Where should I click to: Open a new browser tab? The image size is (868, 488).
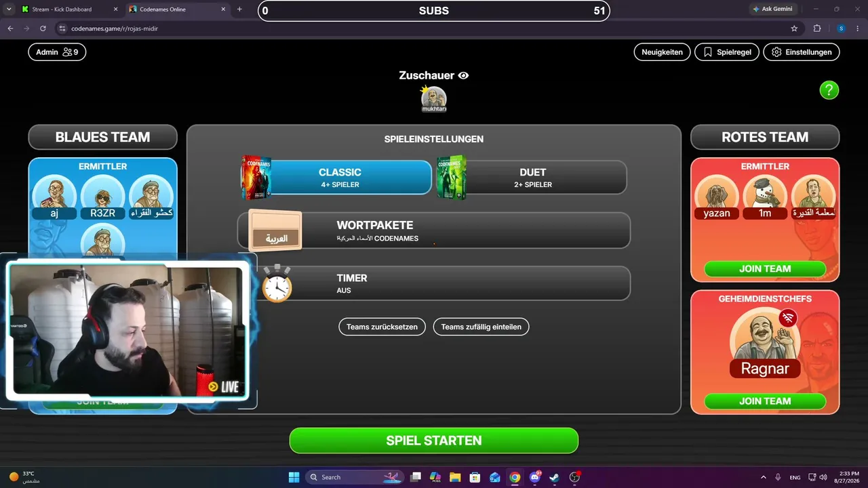pyautogui.click(x=239, y=9)
